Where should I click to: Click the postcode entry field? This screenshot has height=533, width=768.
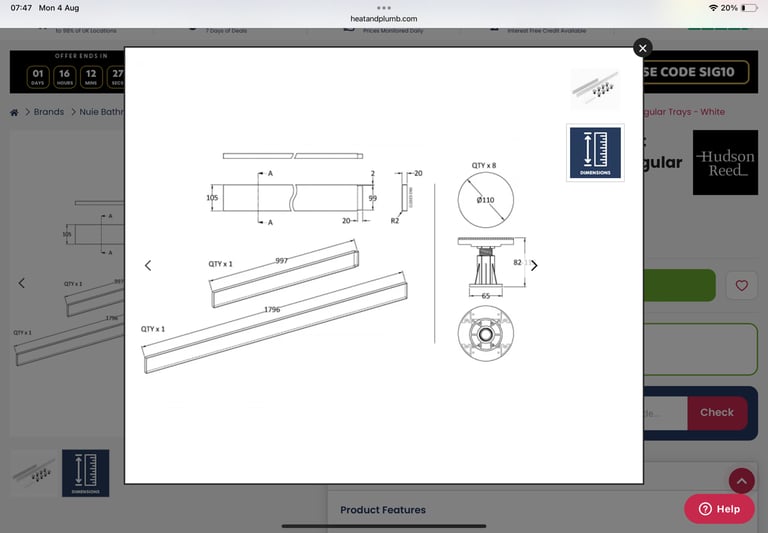pyautogui.click(x=665, y=413)
